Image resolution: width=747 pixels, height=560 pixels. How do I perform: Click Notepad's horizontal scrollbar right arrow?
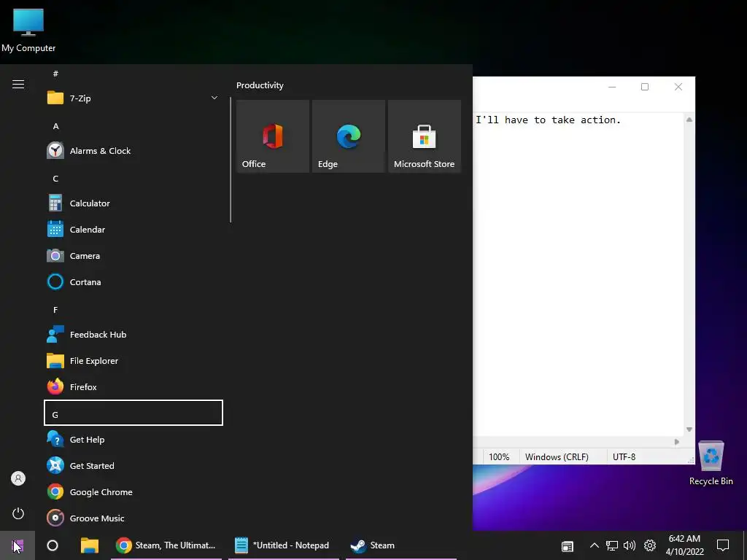(676, 442)
